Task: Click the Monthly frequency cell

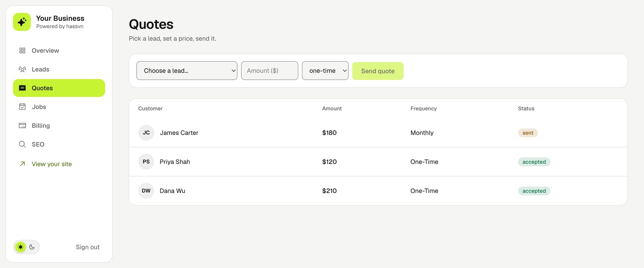Action: [x=422, y=133]
